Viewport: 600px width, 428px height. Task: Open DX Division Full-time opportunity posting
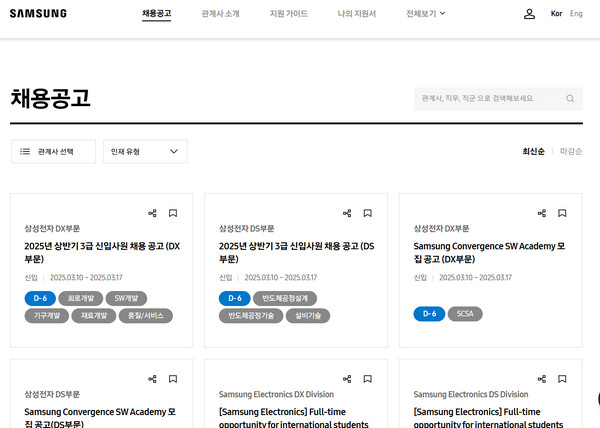click(293, 418)
